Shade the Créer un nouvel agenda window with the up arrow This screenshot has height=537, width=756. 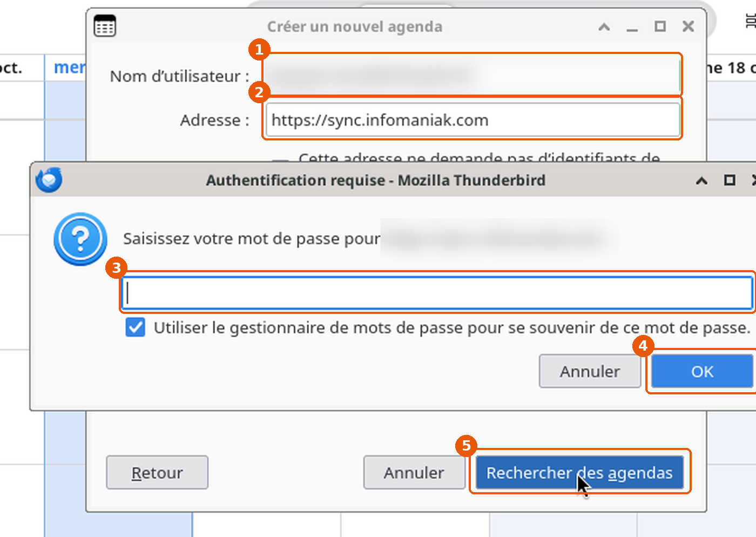[604, 26]
